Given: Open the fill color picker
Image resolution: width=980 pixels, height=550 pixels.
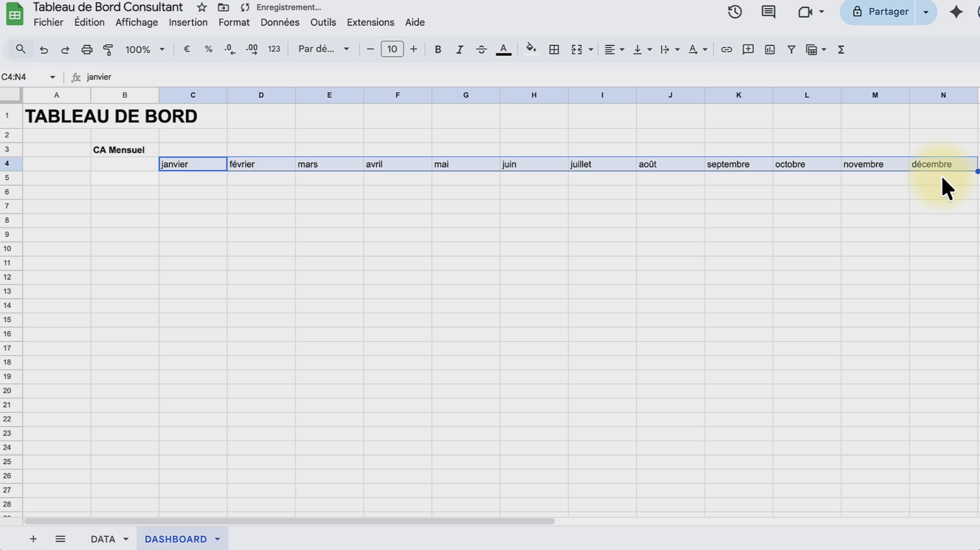Looking at the screenshot, I should click(x=531, y=49).
